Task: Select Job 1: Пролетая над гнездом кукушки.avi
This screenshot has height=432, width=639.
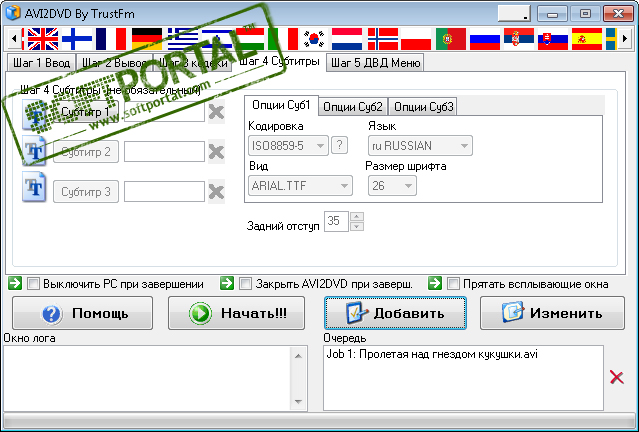Action: click(432, 354)
